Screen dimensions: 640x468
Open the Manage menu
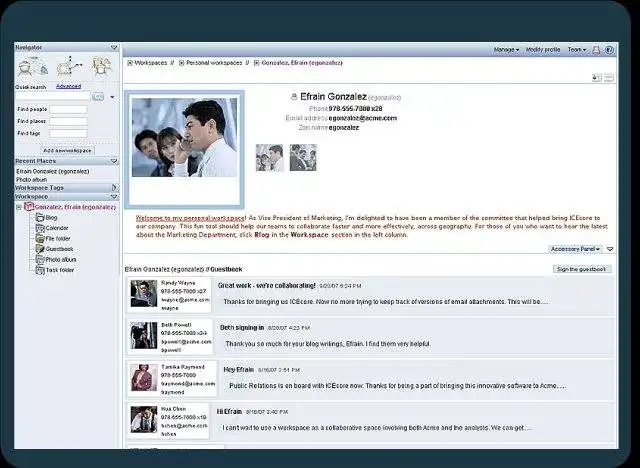[x=506, y=49]
